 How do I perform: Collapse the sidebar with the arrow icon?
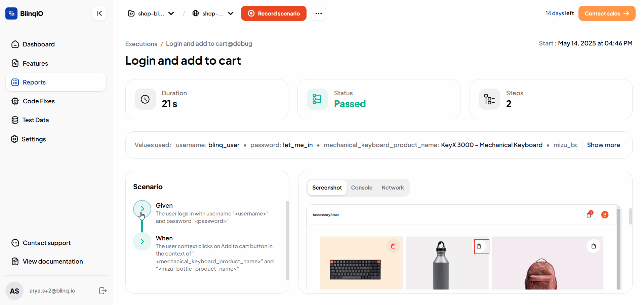point(99,13)
